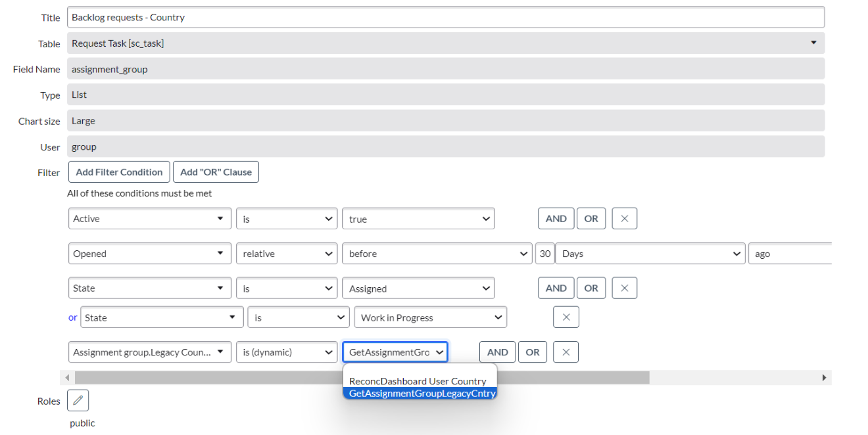Click AND button in the Active row
868x435 pixels.
click(556, 219)
